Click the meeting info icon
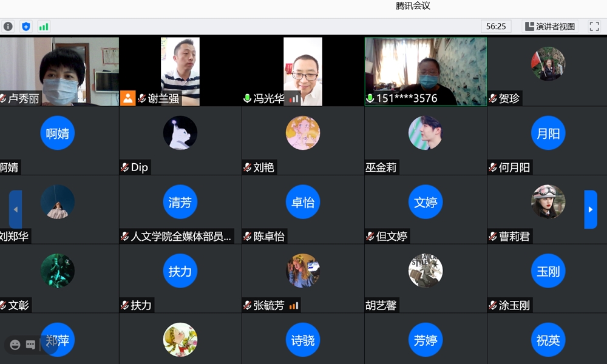This screenshot has width=607, height=364. 8,27
